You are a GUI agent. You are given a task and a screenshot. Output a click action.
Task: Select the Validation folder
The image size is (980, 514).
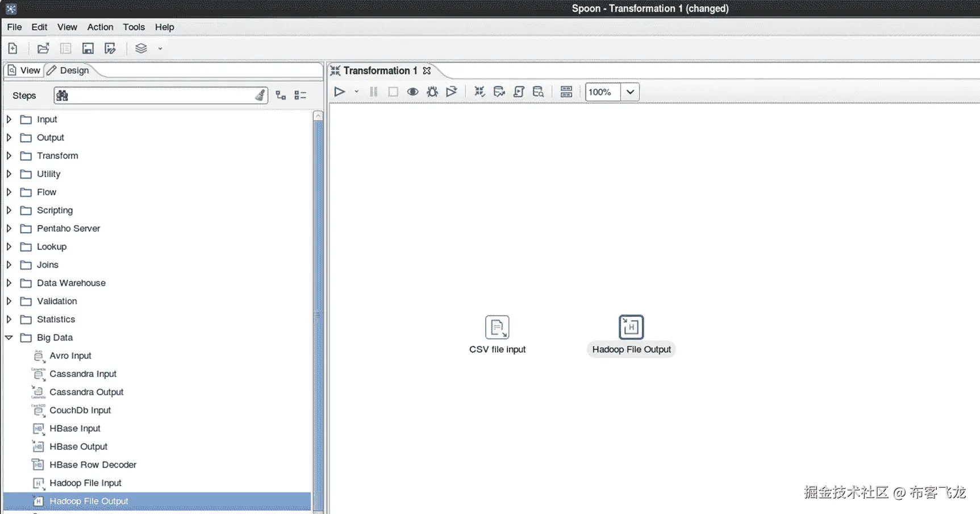click(x=57, y=301)
